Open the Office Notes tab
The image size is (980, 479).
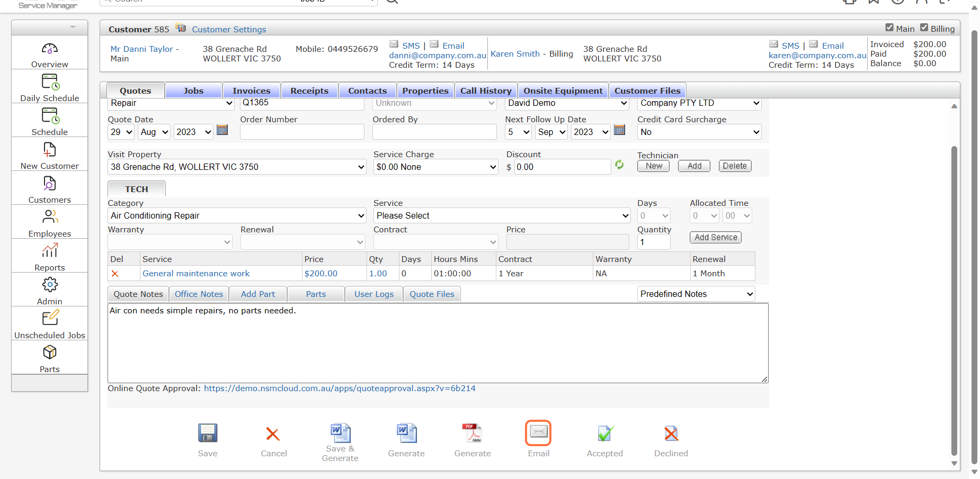(x=199, y=294)
